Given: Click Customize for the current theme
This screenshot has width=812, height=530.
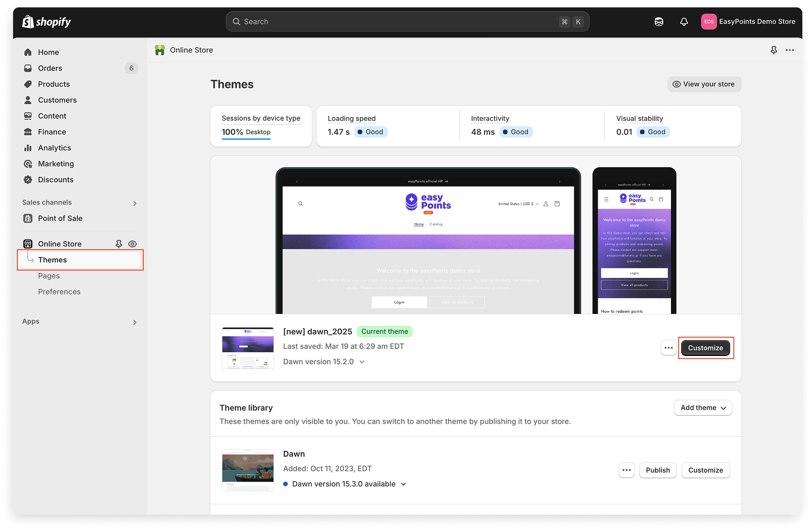Looking at the screenshot, I should pyautogui.click(x=705, y=348).
